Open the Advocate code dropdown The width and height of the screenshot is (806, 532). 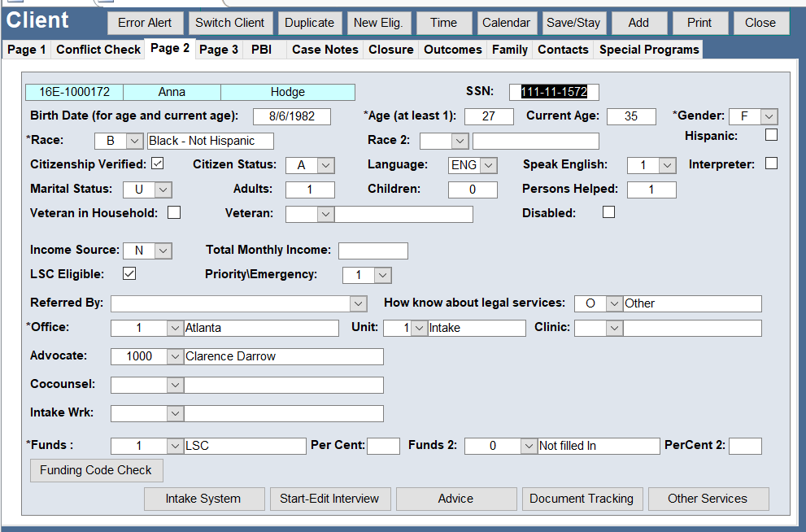click(x=175, y=356)
